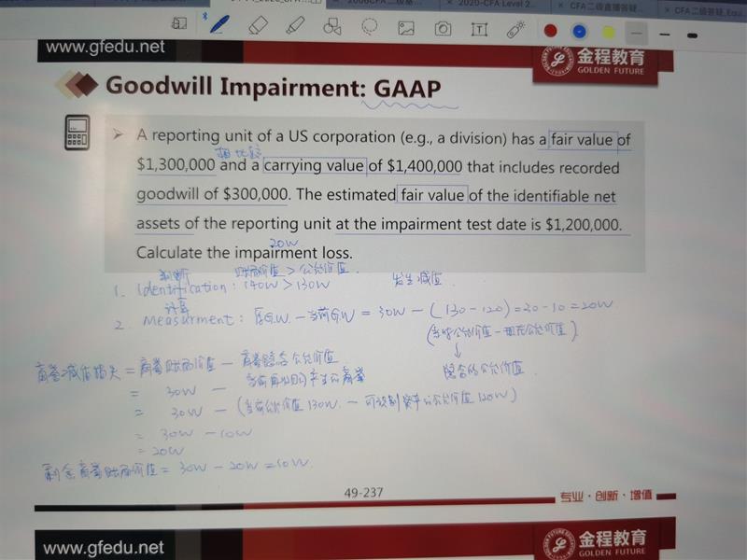Select the zoom window tool icon
The height and width of the screenshot is (560, 747).
(179, 22)
